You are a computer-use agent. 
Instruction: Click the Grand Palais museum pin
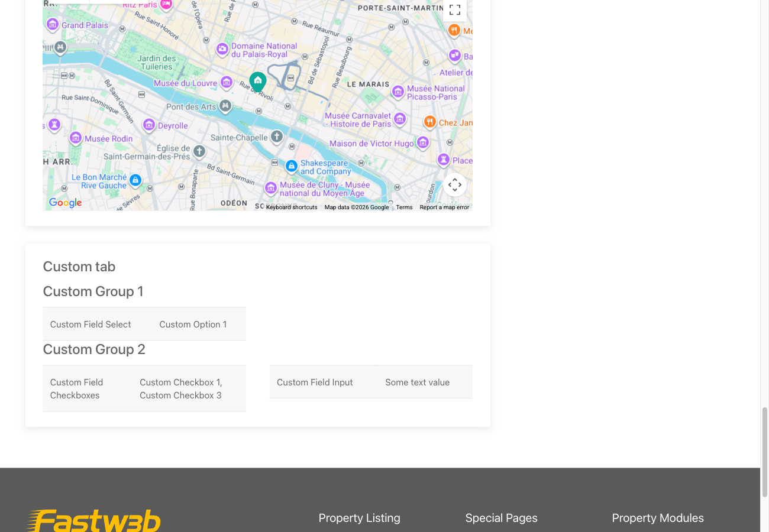point(53,25)
